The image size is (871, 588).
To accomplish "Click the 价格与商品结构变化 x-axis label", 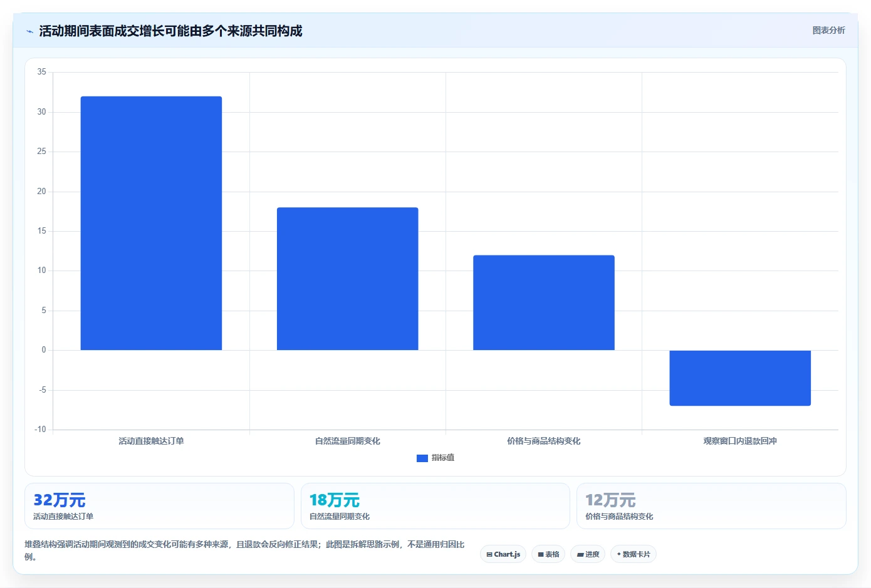I will (544, 441).
